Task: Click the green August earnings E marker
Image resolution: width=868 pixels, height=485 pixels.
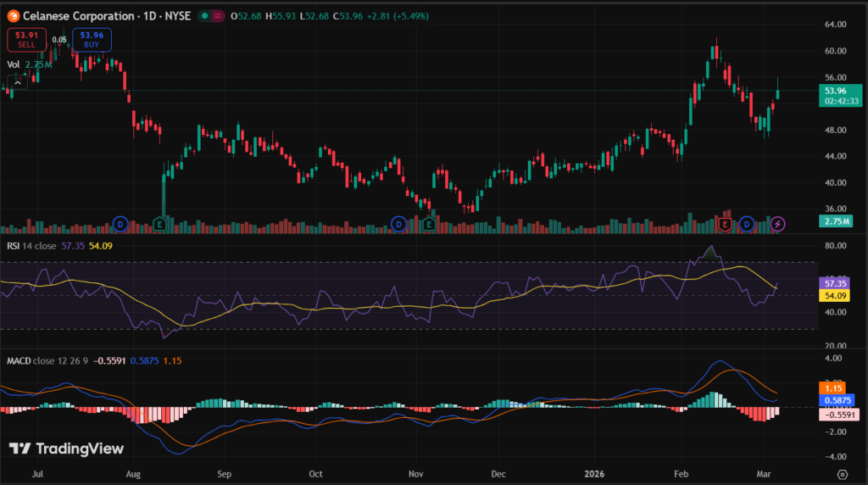Action: click(x=159, y=224)
